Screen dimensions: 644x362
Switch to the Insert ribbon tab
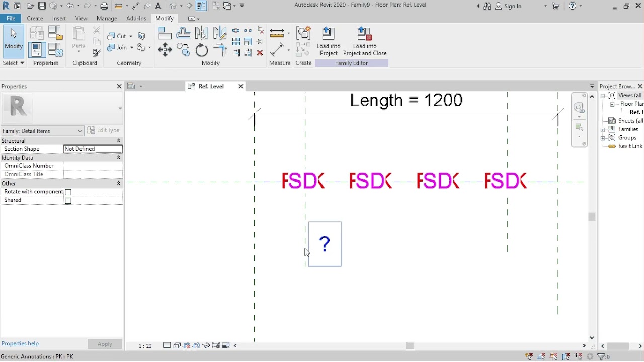(59, 18)
